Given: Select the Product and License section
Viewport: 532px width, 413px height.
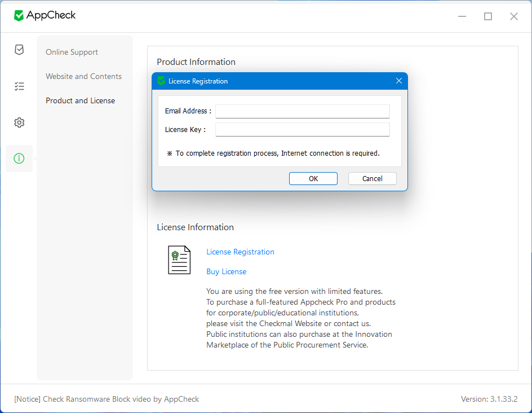Looking at the screenshot, I should (80, 101).
